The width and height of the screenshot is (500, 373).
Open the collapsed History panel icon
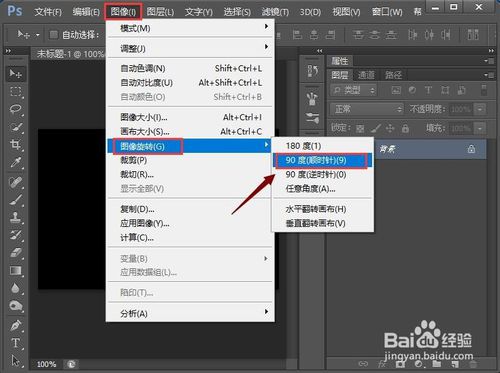pos(312,71)
